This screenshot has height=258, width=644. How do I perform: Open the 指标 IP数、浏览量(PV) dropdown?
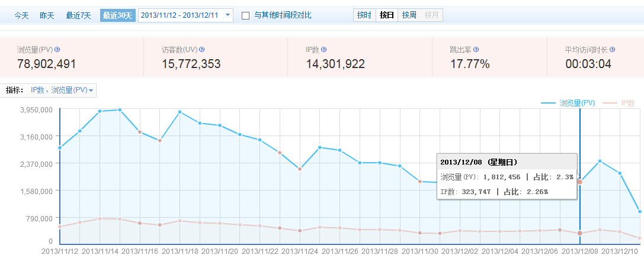pos(62,90)
